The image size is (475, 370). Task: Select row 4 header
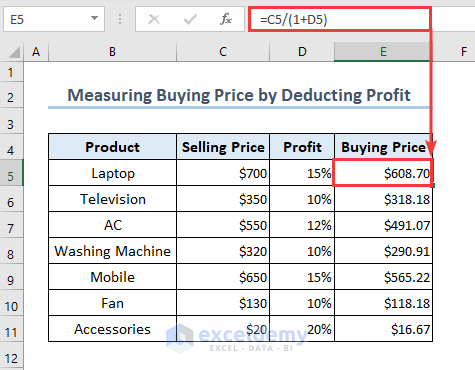[x=11, y=147]
